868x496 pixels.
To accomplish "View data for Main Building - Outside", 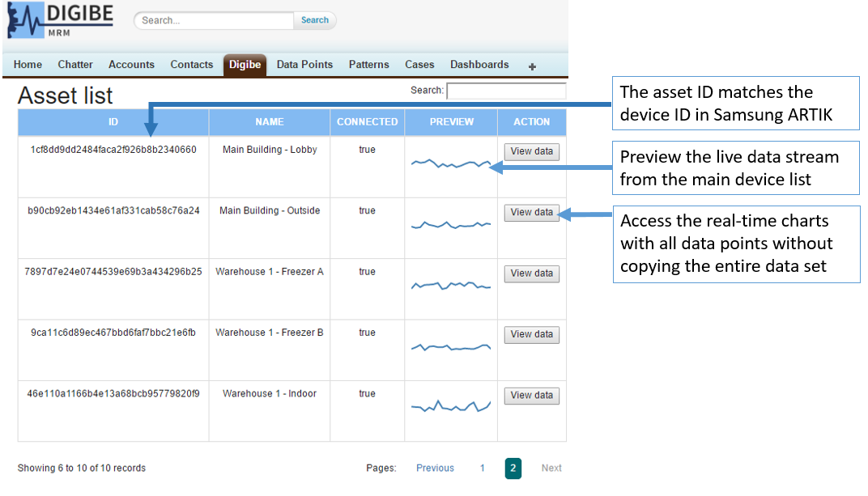I will click(532, 212).
